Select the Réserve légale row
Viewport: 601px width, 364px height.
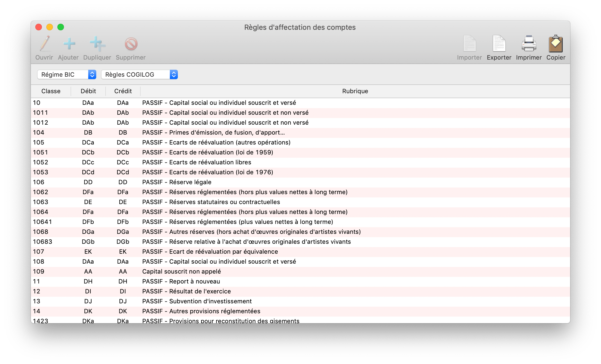pos(300,182)
